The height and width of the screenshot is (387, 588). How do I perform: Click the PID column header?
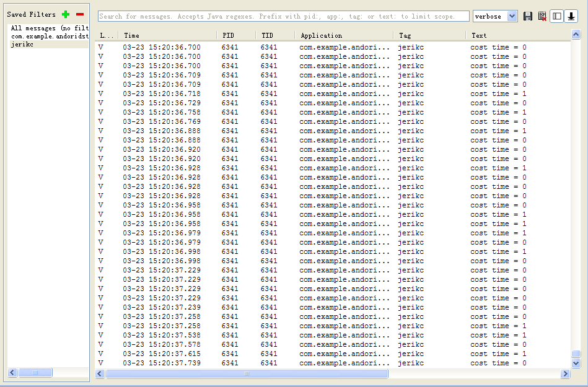(x=237, y=35)
